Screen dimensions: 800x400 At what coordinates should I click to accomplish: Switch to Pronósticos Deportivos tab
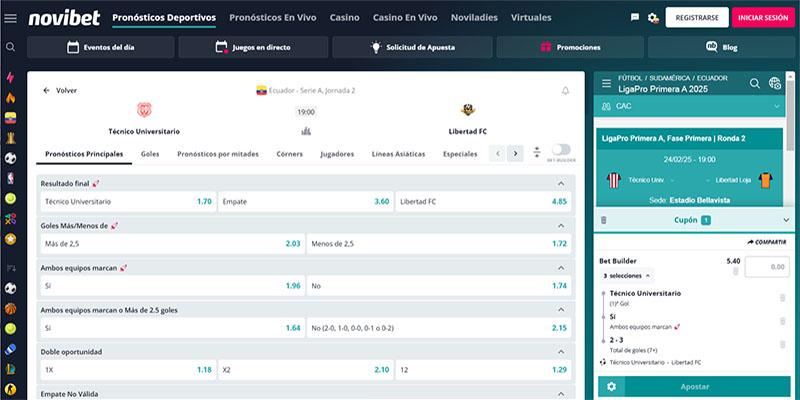pyautogui.click(x=164, y=18)
